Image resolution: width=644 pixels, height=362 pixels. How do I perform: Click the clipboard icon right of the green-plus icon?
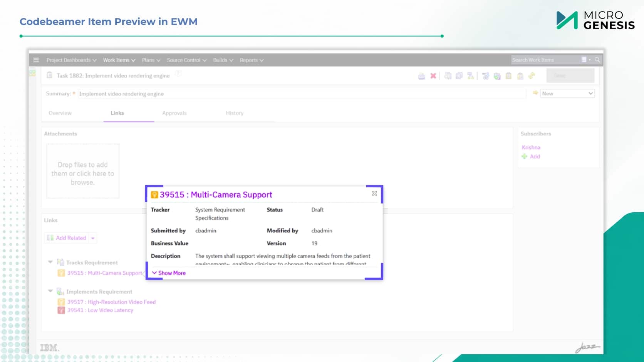click(508, 76)
